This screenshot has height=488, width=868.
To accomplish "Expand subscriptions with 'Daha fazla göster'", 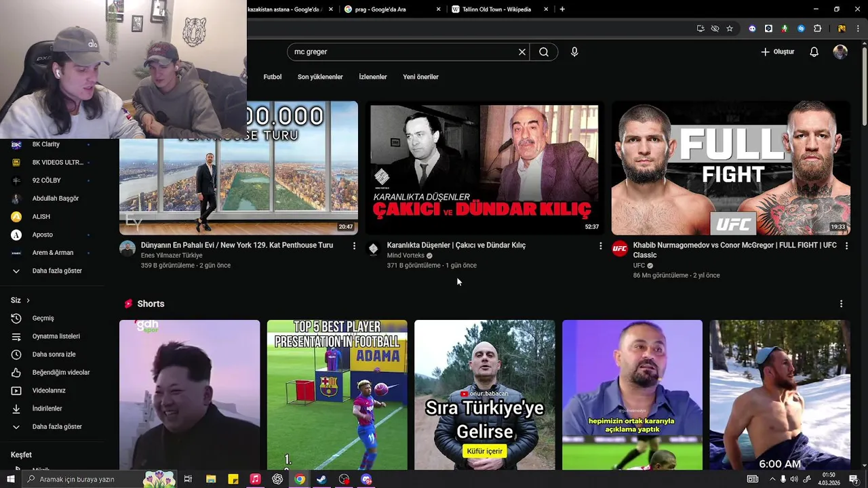I will point(53,271).
